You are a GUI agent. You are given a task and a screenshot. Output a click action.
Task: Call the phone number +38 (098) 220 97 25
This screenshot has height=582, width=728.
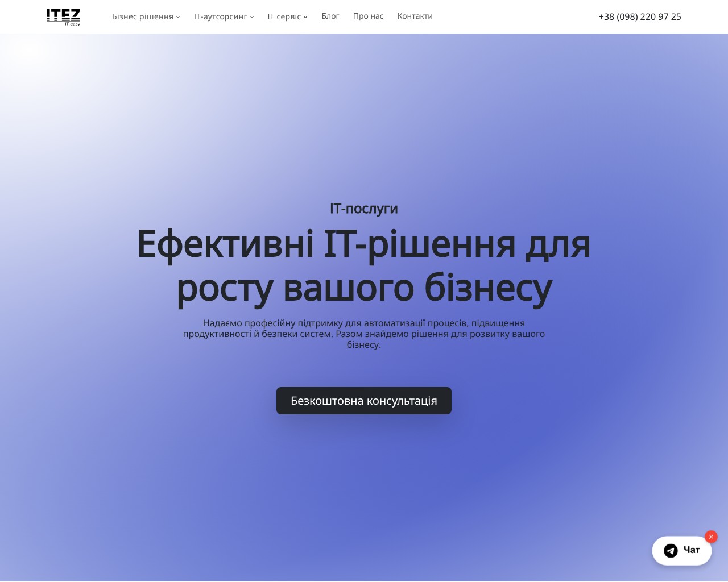point(639,16)
